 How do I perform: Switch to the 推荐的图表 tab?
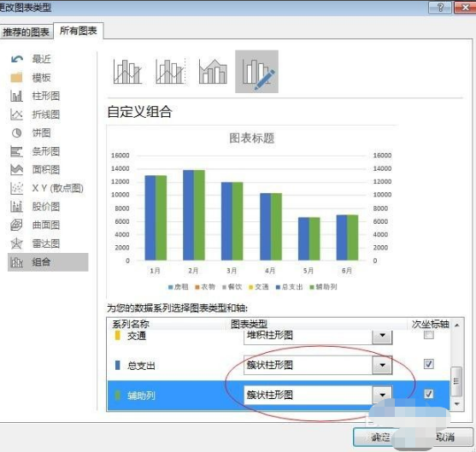click(x=26, y=32)
